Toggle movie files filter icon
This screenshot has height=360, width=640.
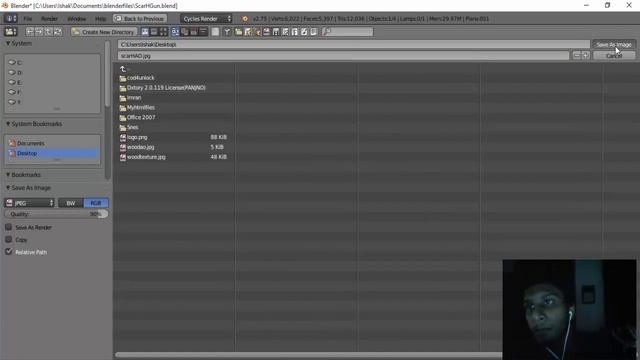click(x=276, y=32)
